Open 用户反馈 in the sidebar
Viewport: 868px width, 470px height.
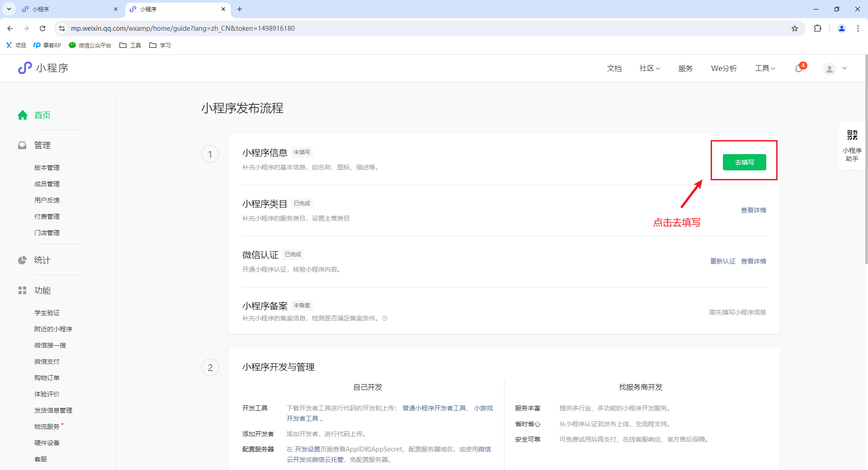point(47,200)
